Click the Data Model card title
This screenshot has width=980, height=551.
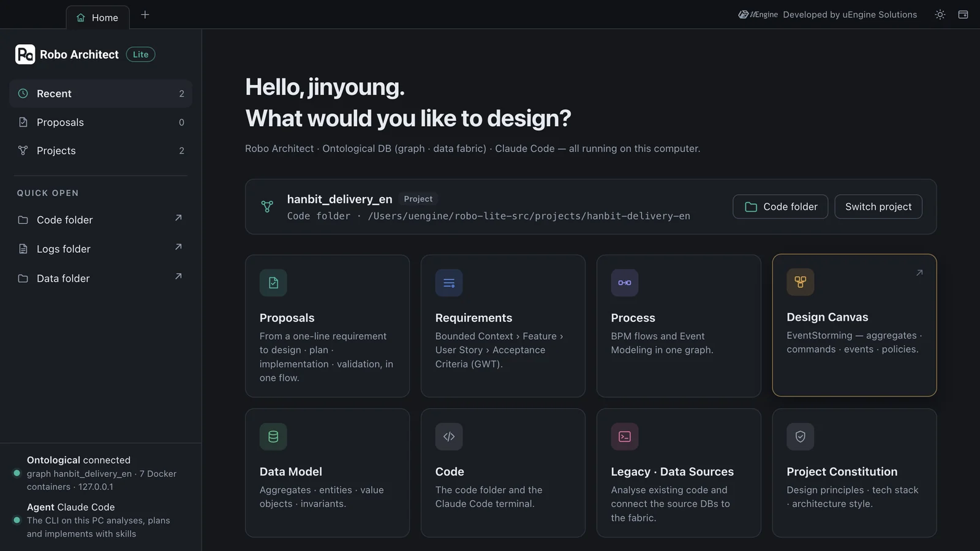click(290, 471)
